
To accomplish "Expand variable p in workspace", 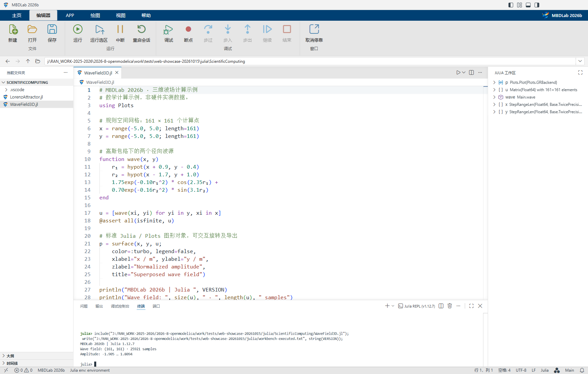I will coord(494,82).
